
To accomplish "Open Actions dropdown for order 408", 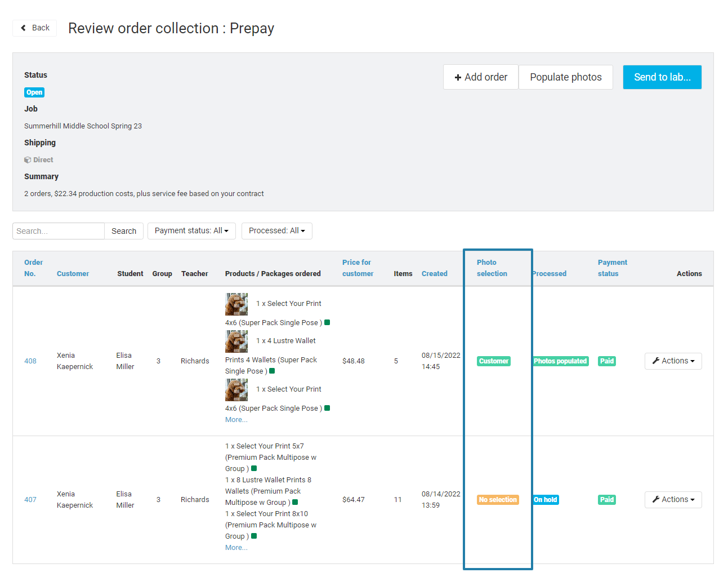I will pyautogui.click(x=673, y=361).
